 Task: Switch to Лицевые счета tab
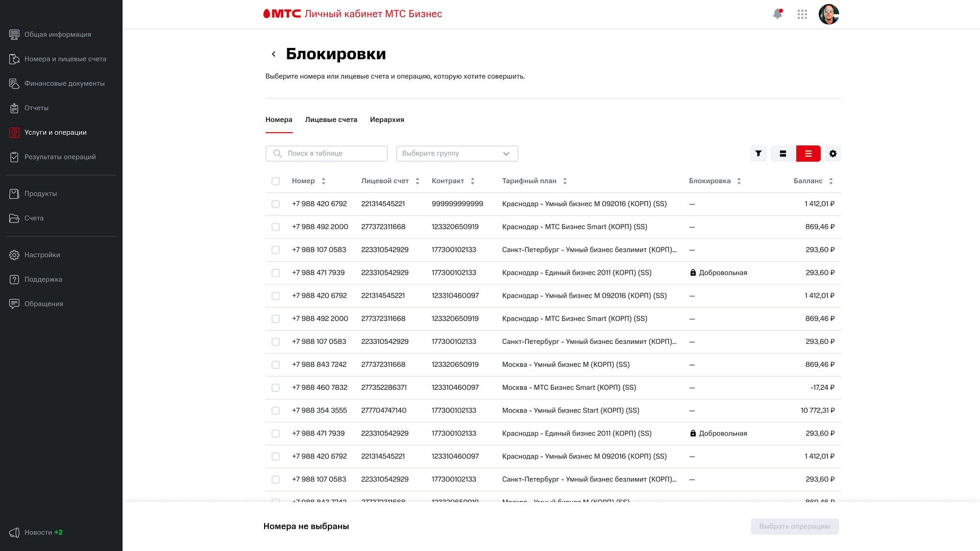point(331,120)
